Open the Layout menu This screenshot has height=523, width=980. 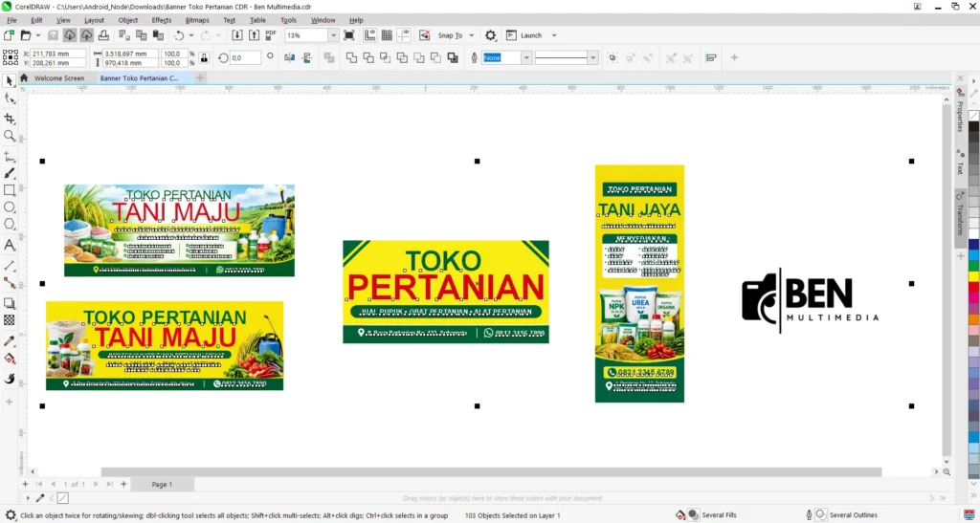coord(95,20)
